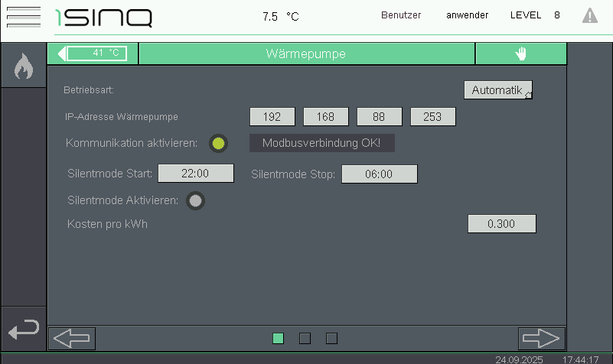Select the third page indicator square
Viewport: 613px width, 364px height.
(331, 338)
